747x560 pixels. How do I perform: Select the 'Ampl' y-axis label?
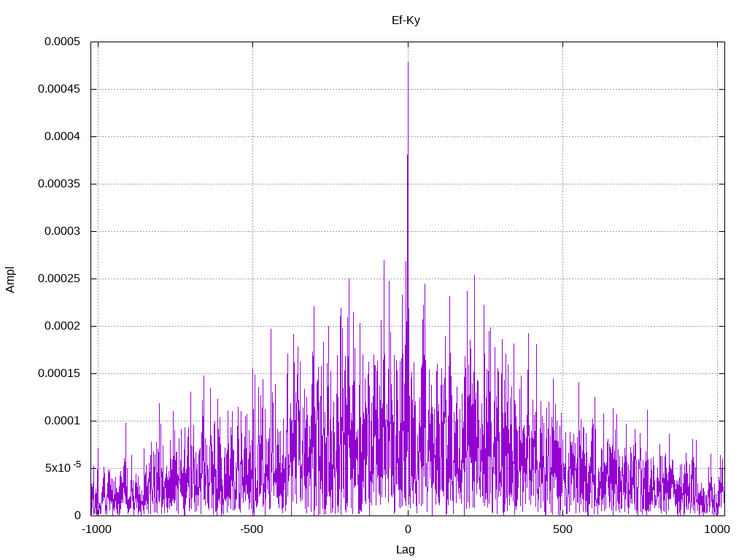10,279
